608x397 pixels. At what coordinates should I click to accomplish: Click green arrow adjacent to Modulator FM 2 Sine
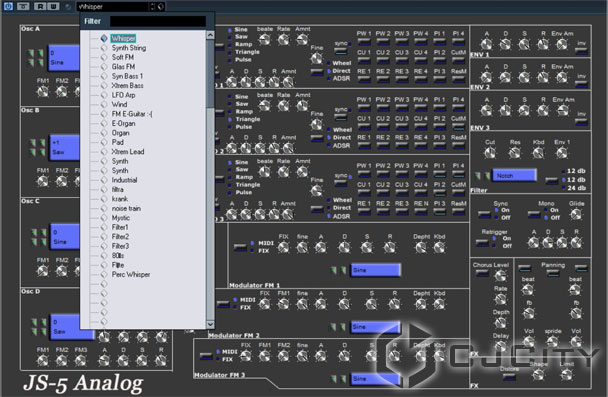(342, 327)
